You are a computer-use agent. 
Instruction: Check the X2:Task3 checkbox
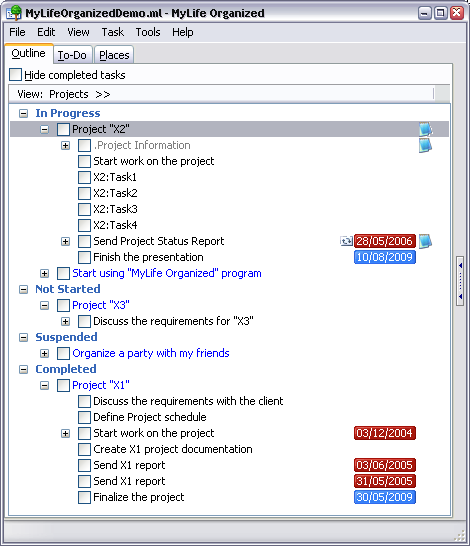(84, 209)
